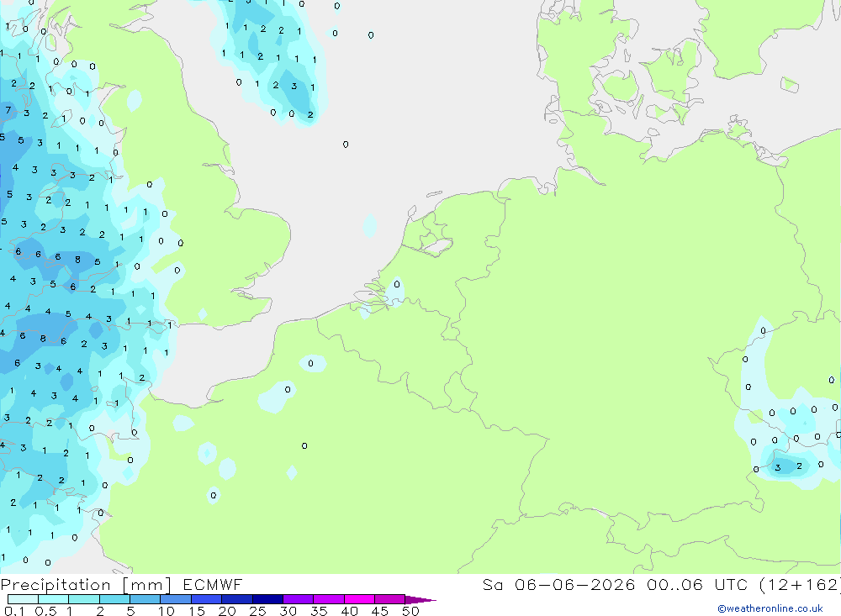Image resolution: width=841 pixels, height=616 pixels.
Task: Click the 'Precipitation' title word
Action: pyautogui.click(x=56, y=585)
